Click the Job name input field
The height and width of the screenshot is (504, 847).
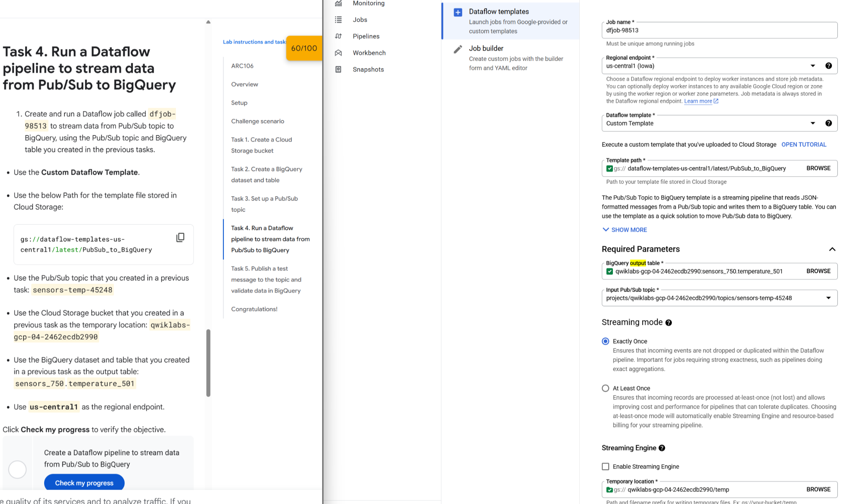[719, 31]
